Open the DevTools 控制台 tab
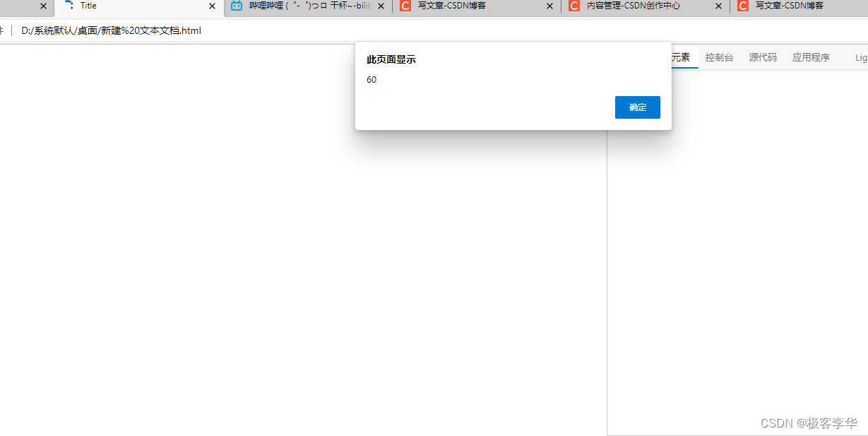Viewport: 868px width, 436px height. click(x=719, y=58)
